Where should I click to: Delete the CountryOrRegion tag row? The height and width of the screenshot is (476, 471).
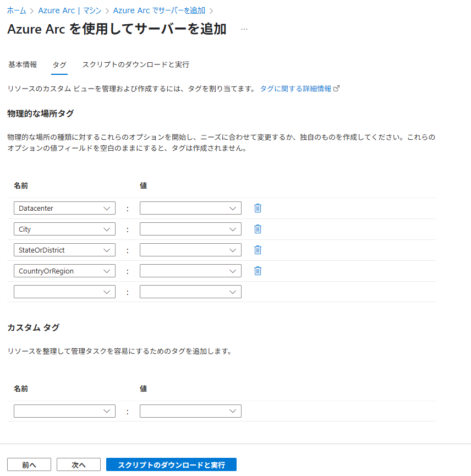tap(258, 271)
